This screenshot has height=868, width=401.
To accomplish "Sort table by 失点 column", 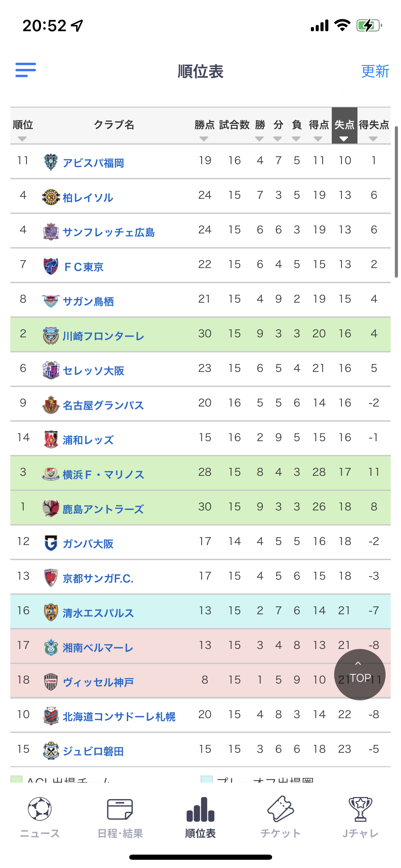I will click(x=344, y=125).
